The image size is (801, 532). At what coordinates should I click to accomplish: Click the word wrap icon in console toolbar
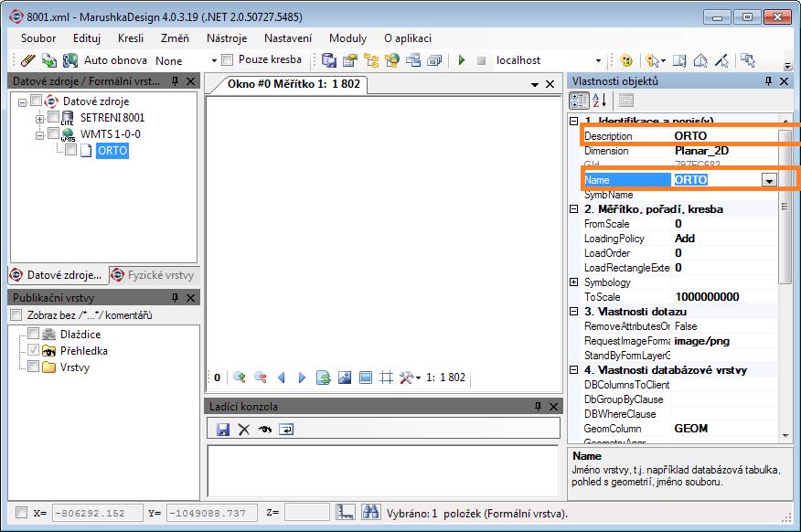tap(286, 430)
